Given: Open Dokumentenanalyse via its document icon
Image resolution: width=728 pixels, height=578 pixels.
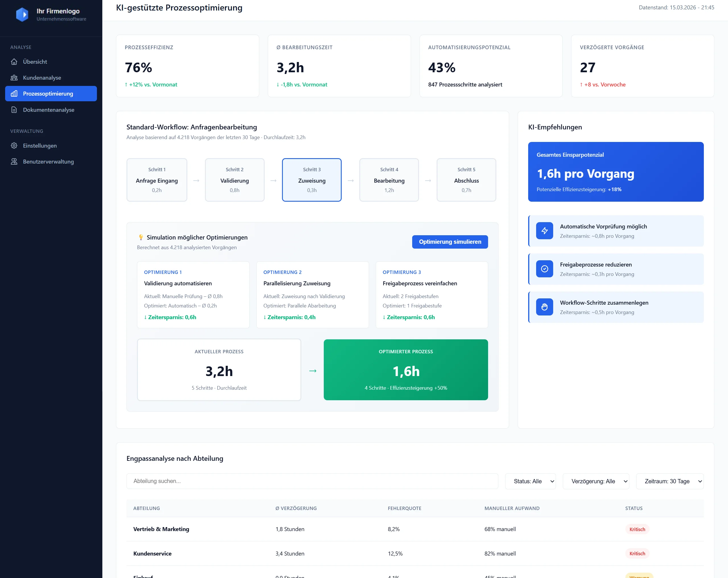Looking at the screenshot, I should click(x=14, y=110).
